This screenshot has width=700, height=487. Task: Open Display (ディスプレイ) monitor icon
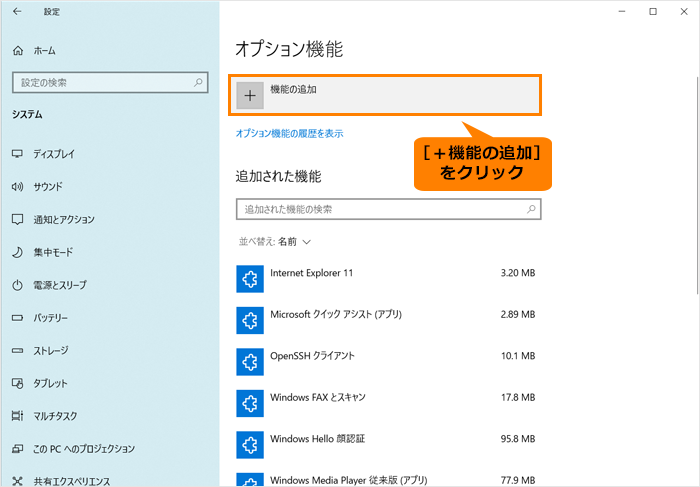17,154
